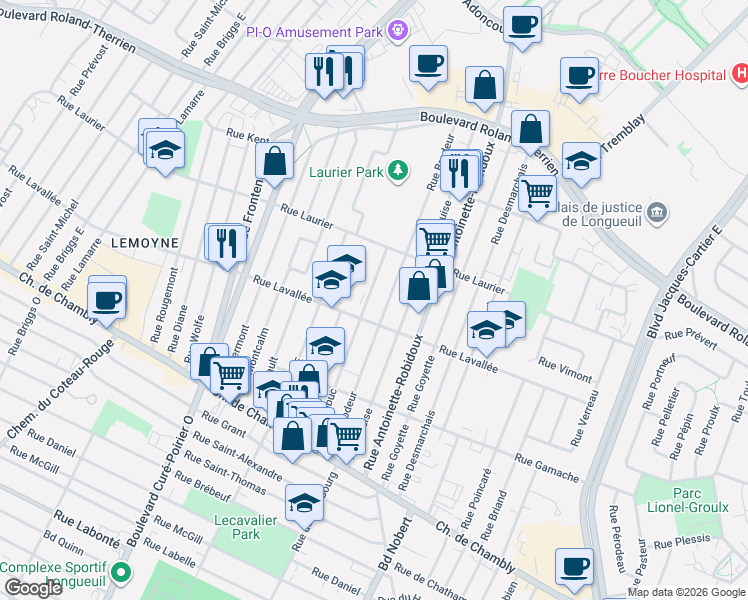Select the school marker above Rue Lavallée label
Image resolution: width=748 pixels, height=600 pixels.
coord(332,282)
